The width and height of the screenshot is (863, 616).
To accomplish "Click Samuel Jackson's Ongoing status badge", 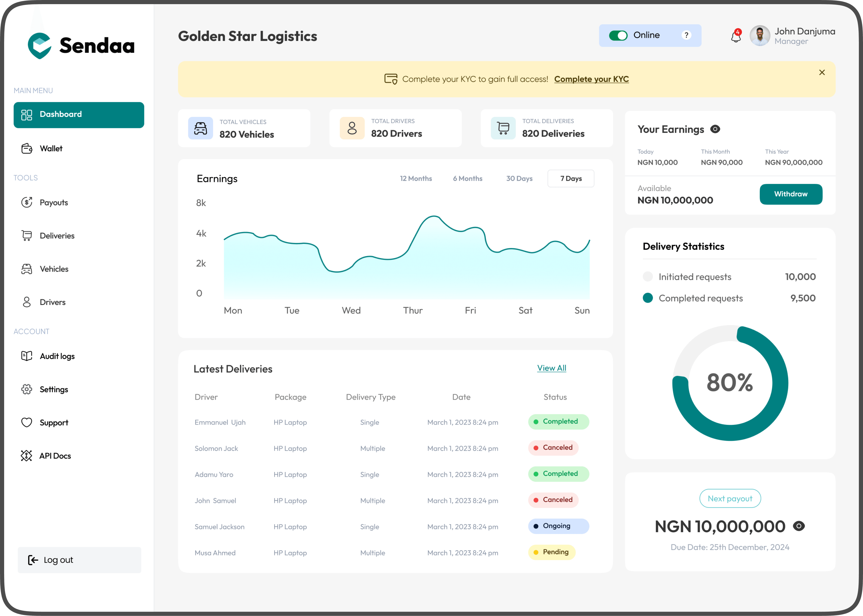I will click(x=559, y=526).
